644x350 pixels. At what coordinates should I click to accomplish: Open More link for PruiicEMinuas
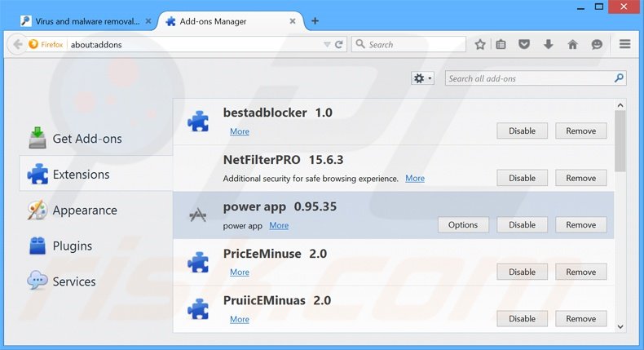240,320
